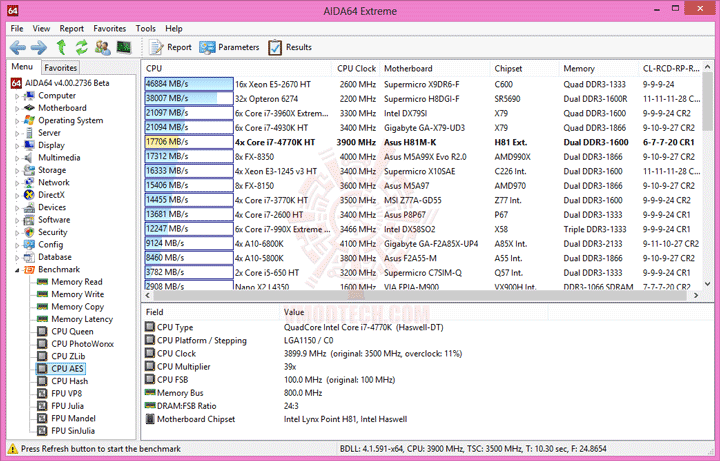Expand the Software tree node
Viewport: 720px width, 461px height.
pyautogui.click(x=17, y=220)
